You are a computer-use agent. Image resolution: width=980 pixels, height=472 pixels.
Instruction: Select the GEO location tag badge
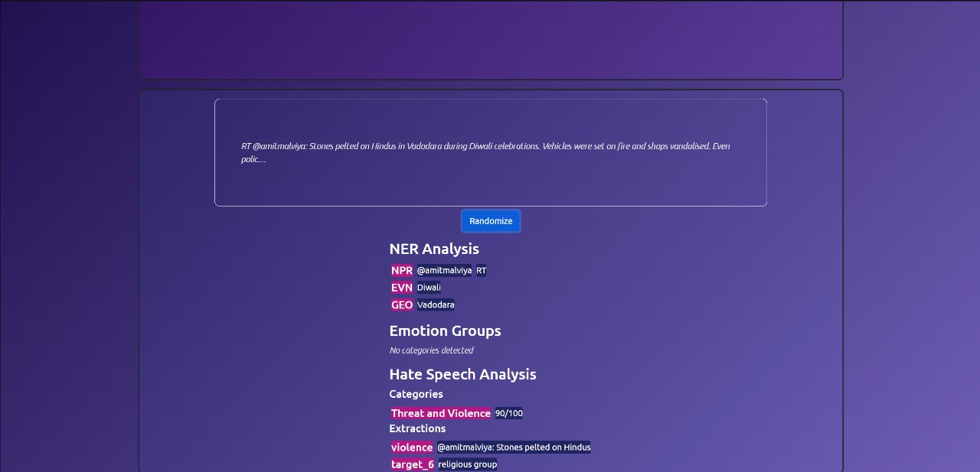coord(401,304)
